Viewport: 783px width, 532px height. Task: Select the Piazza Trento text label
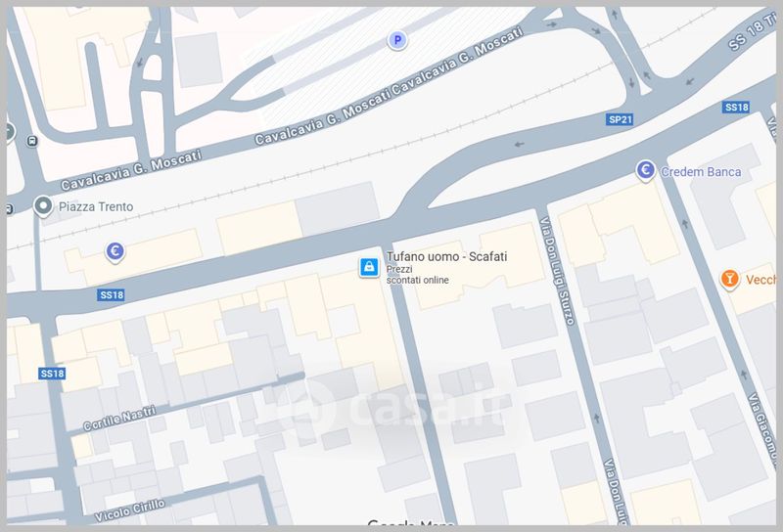coord(96,207)
